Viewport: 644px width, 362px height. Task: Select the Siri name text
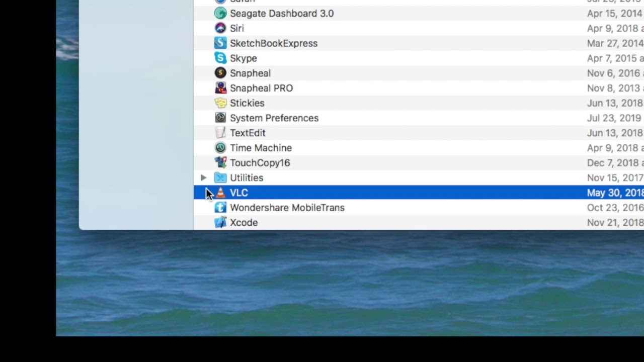pyautogui.click(x=237, y=28)
